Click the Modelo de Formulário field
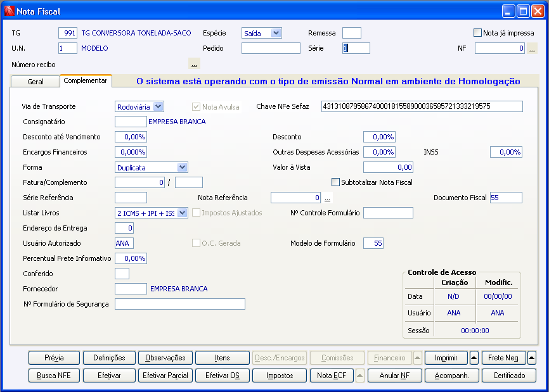This screenshot has height=392, width=549. point(373,243)
